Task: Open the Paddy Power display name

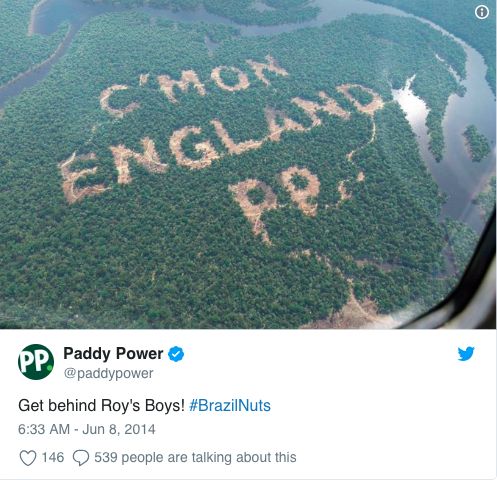Action: click(113, 354)
